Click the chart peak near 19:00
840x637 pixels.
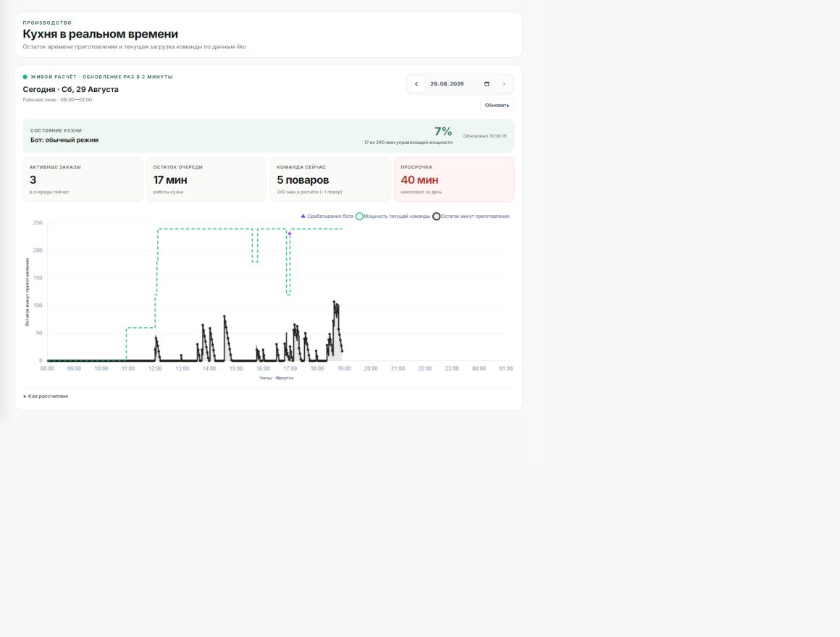coord(335,302)
